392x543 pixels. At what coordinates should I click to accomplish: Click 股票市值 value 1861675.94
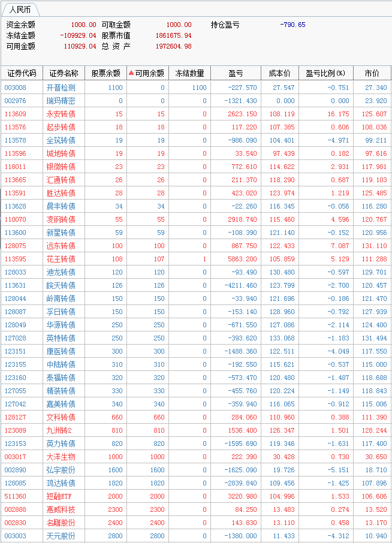point(173,35)
